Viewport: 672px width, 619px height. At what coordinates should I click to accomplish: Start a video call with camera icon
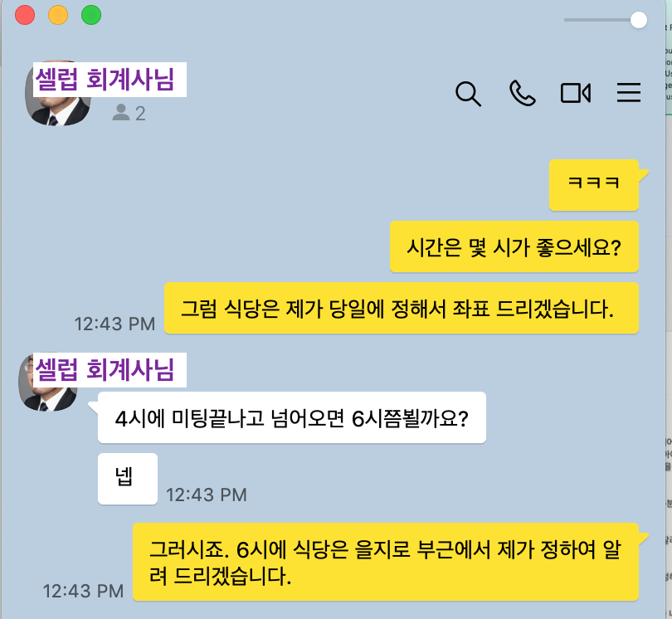tap(576, 93)
